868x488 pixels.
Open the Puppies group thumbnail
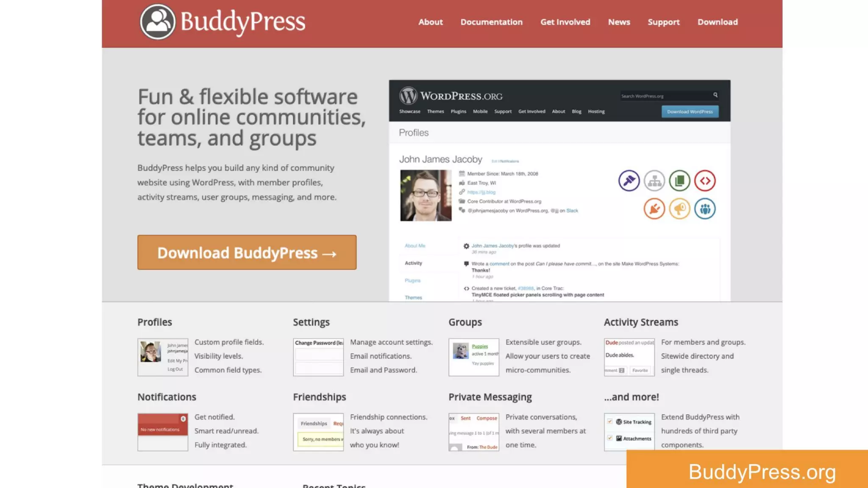[x=461, y=351]
